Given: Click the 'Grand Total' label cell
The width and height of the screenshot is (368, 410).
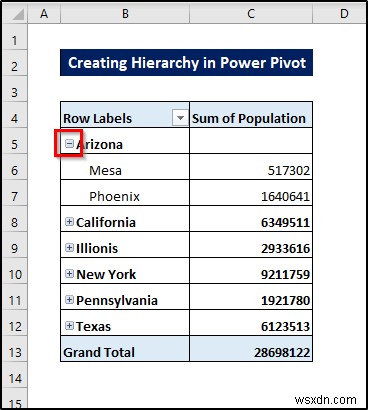Looking at the screenshot, I should (x=125, y=349).
